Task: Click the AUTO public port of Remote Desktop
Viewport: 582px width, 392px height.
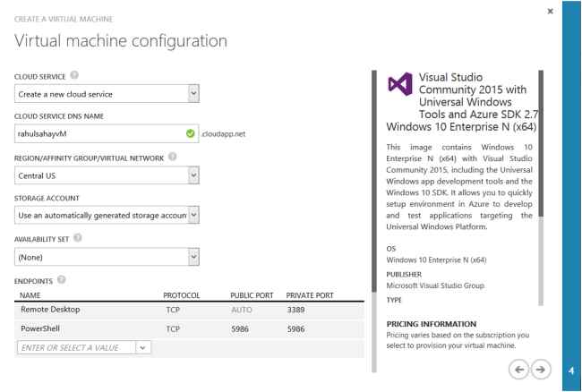Action: click(242, 310)
